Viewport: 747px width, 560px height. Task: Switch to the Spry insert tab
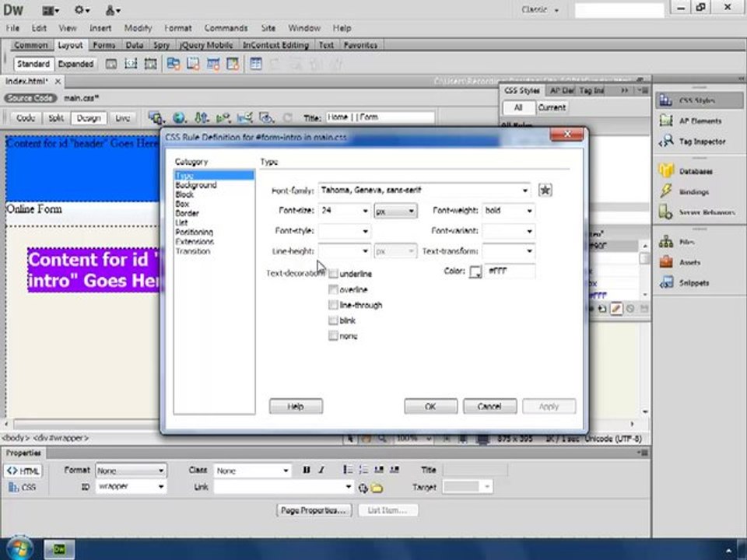coord(161,45)
